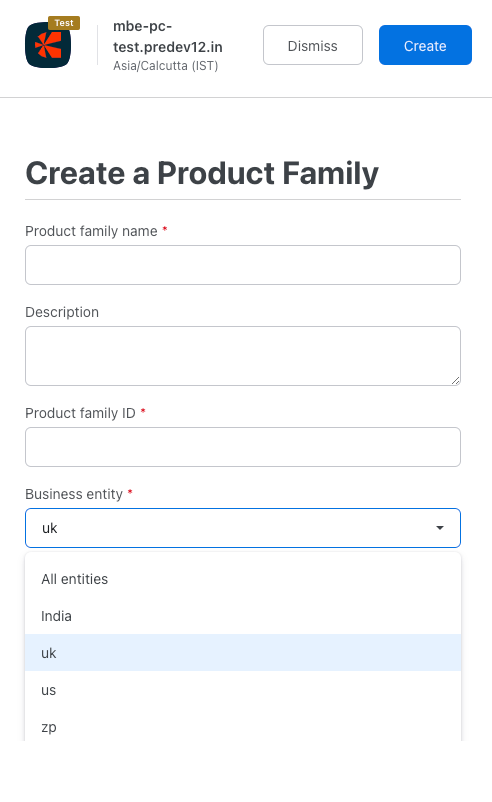Select the zp entity option
The height and width of the screenshot is (802, 492).
tap(243, 727)
